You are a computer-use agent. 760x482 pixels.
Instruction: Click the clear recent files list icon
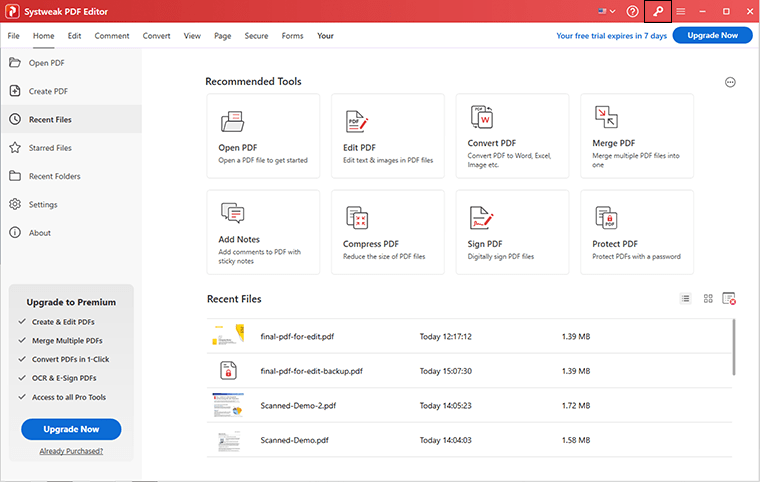(x=729, y=299)
